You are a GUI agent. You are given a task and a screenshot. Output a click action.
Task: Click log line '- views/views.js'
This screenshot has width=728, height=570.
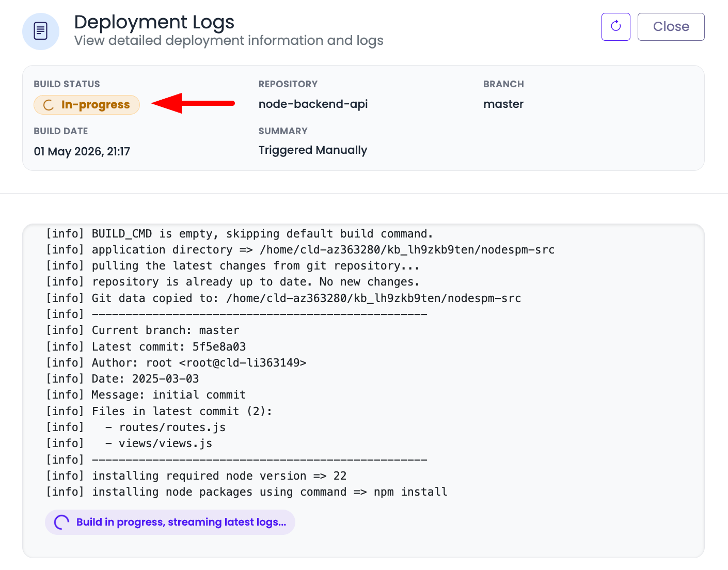129,444
